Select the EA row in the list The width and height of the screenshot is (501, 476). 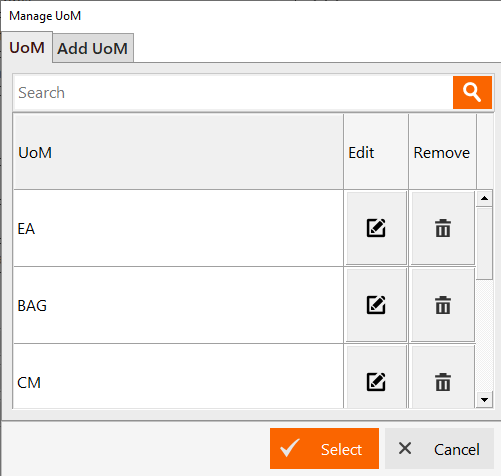coord(178,228)
